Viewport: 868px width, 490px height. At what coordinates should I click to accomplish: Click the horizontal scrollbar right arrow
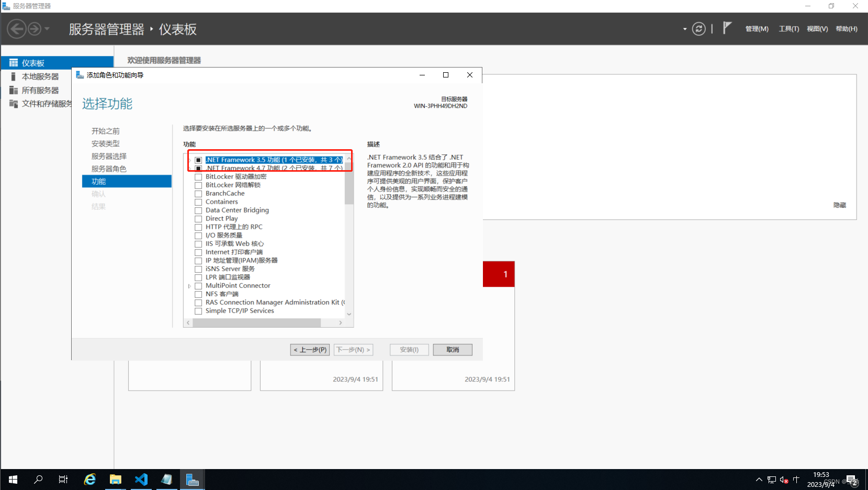point(341,323)
